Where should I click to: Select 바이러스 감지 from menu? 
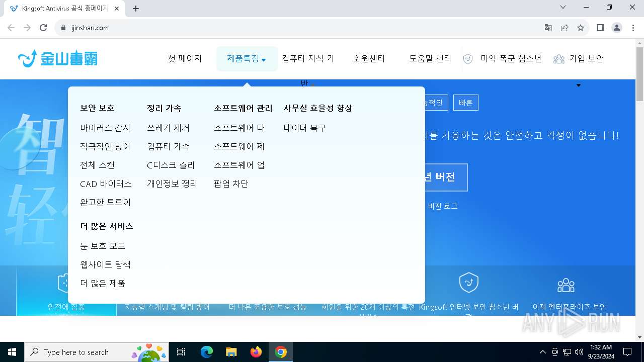(105, 128)
